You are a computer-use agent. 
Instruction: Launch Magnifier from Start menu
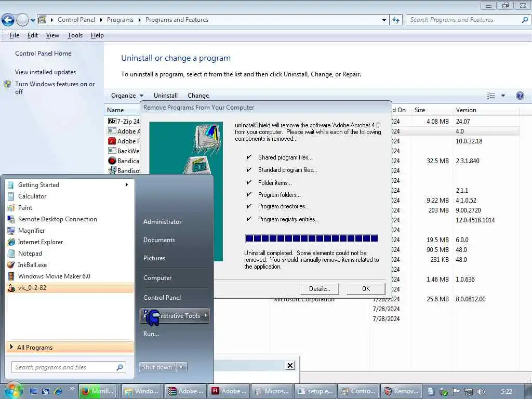point(70,230)
